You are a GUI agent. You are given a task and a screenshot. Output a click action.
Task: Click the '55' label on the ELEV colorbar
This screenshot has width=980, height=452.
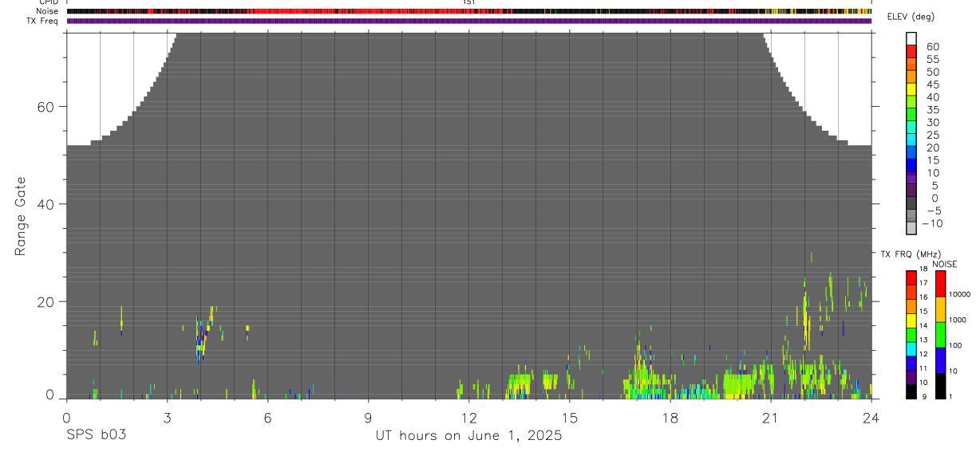pyautogui.click(x=932, y=59)
